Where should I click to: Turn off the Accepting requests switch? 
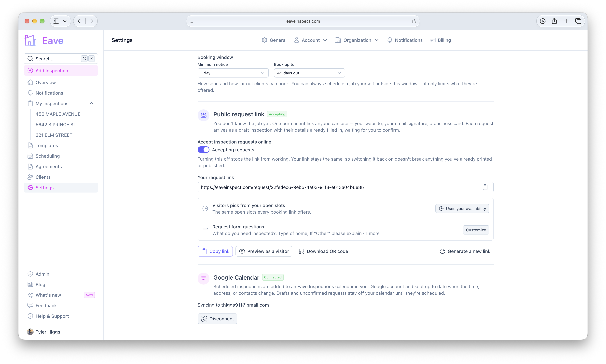[x=203, y=150]
